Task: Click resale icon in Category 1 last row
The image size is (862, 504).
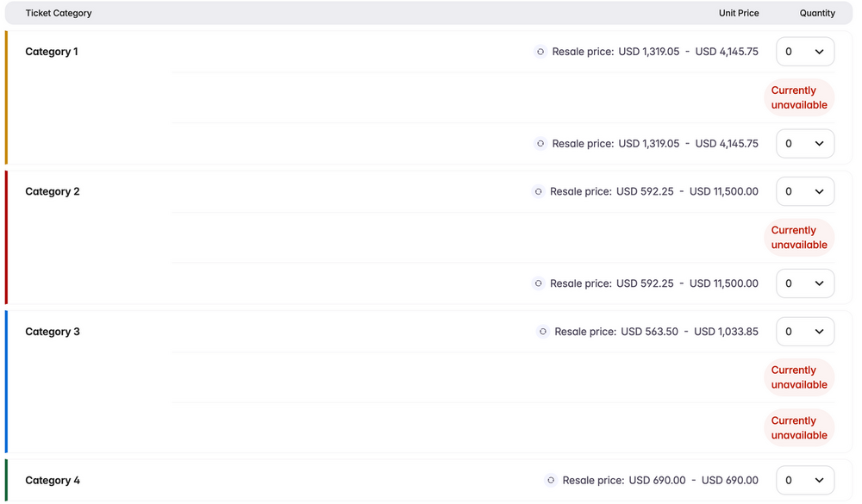Action: 540,144
